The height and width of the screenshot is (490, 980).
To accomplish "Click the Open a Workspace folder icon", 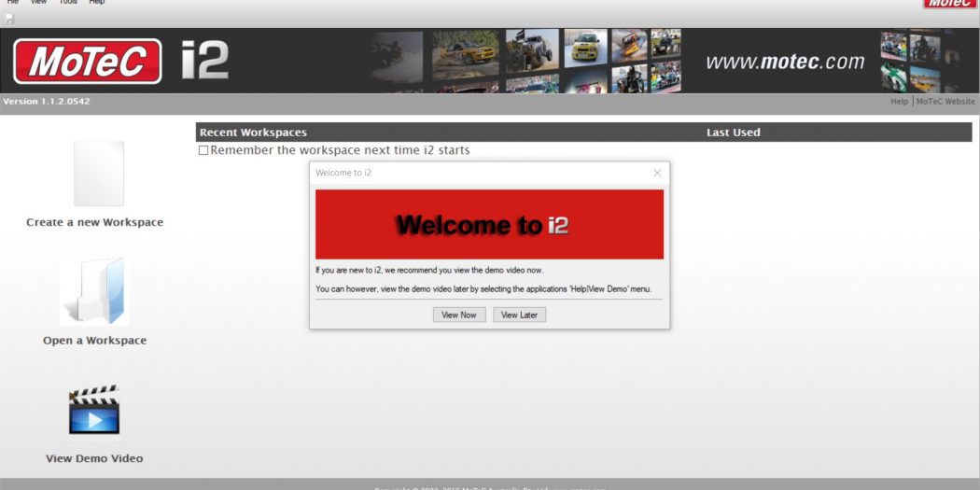I will [x=95, y=290].
